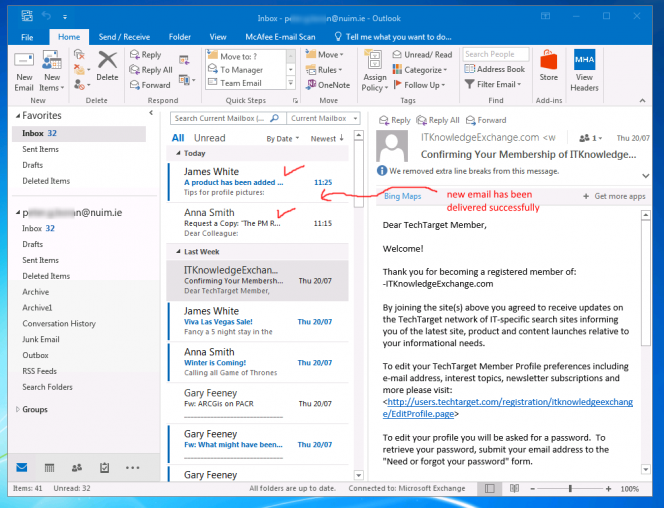Click Reply in the reading pane
Image resolution: width=664 pixels, height=508 pixels.
pos(395,120)
